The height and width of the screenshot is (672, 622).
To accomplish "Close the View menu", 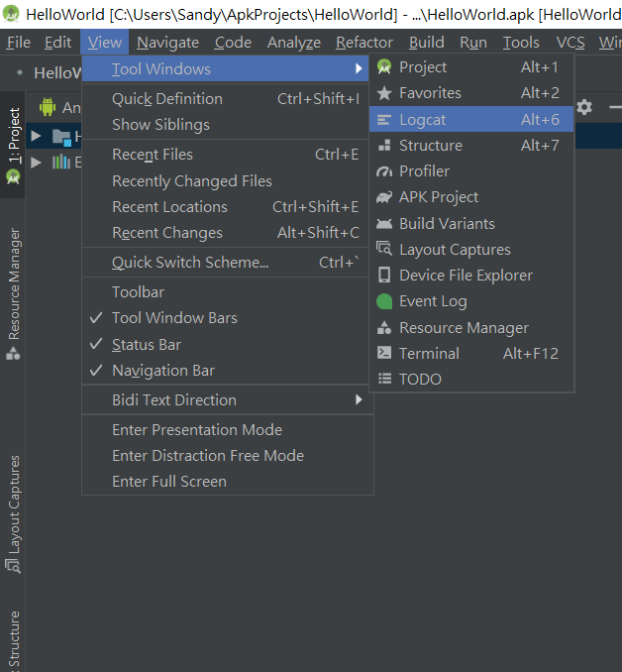I will (x=105, y=43).
